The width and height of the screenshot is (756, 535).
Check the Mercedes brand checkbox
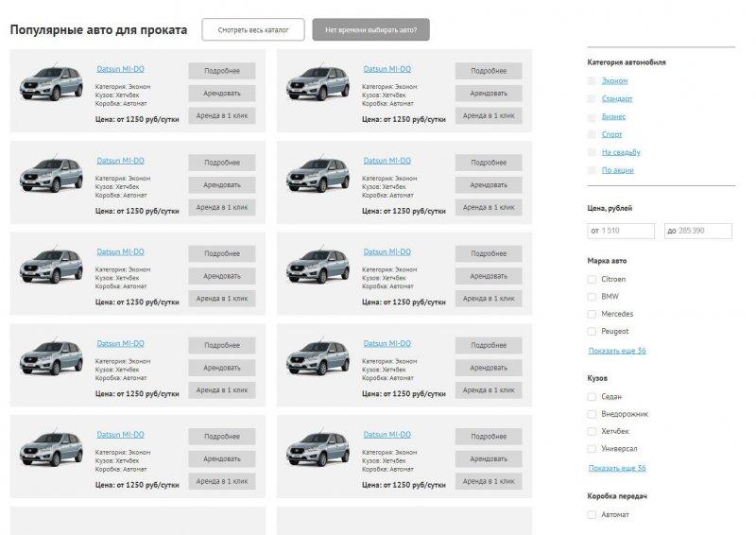592,314
